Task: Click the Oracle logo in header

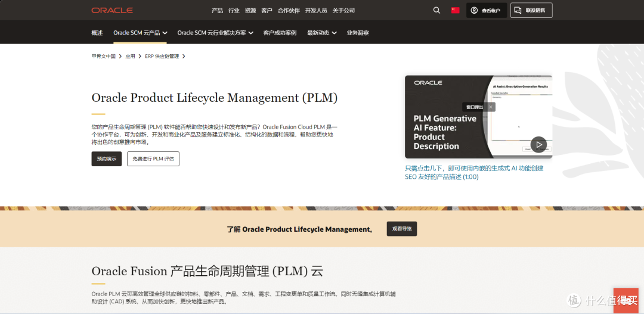Action: point(112,10)
